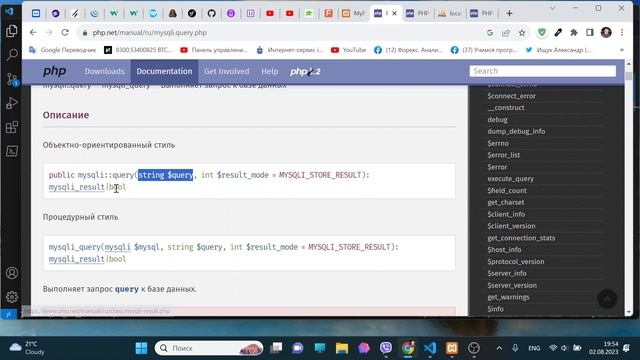Screen dimensions: 640x360
Task: Open Windows Start menu
Action: pyautogui.click(x=141, y=348)
